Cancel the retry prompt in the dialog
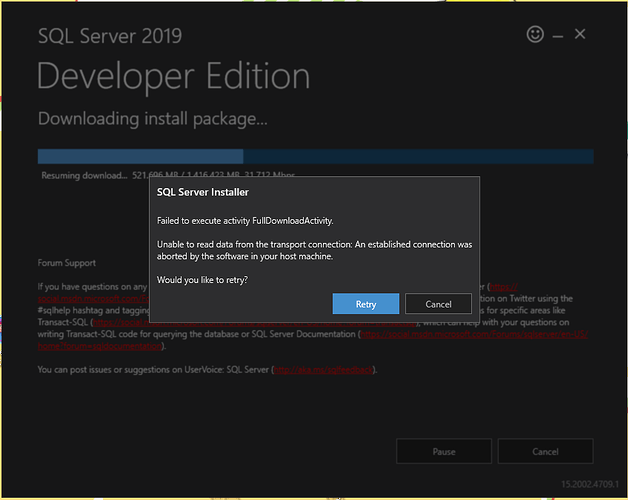The image size is (628, 500). [x=438, y=304]
